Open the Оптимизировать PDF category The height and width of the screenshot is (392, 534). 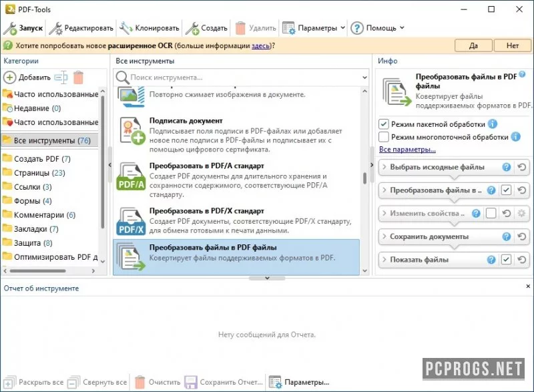pos(49,256)
